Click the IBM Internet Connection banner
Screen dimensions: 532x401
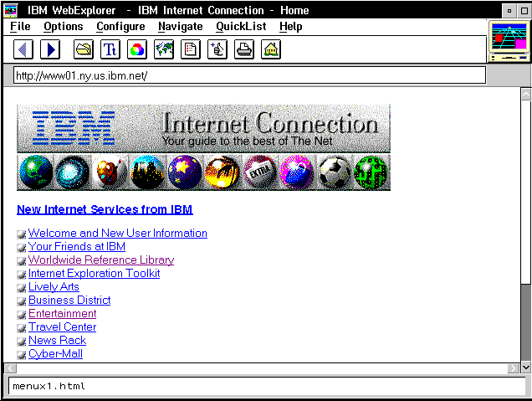tap(203, 128)
